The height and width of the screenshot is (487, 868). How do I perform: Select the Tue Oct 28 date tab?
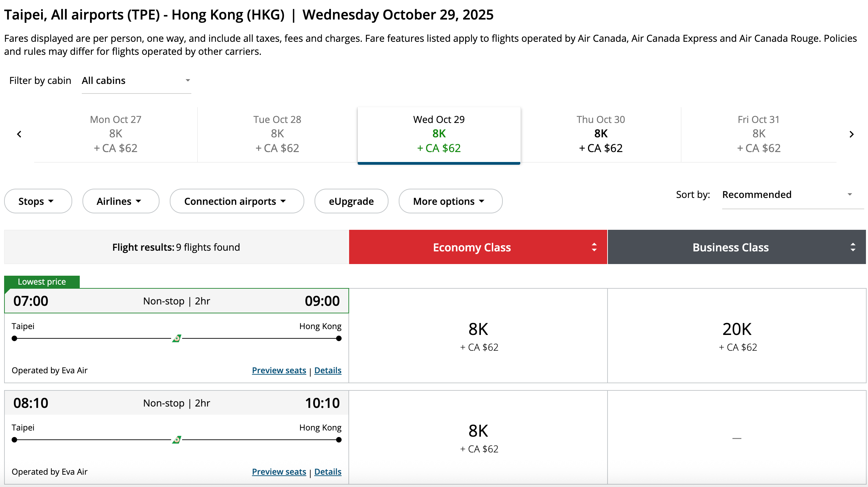(277, 134)
